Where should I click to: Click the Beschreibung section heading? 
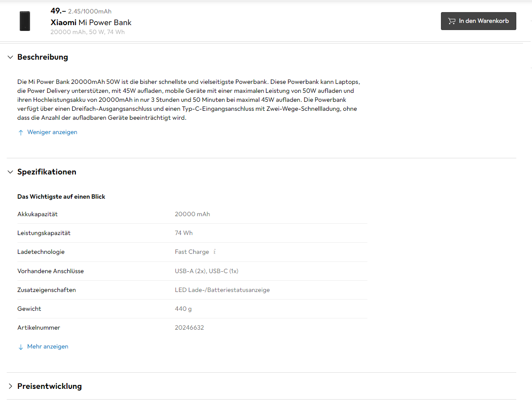coord(43,57)
